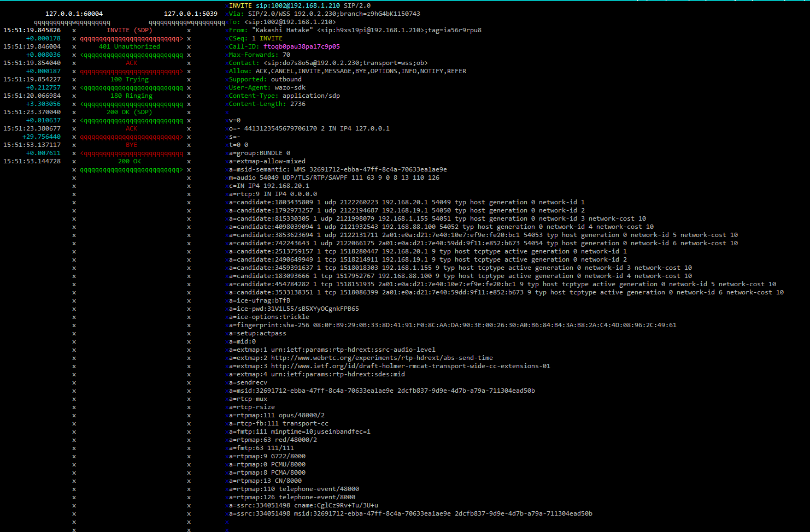The height and width of the screenshot is (532, 810).
Task: Click the a=ice-options:trickle SDP line
Action: 269,317
